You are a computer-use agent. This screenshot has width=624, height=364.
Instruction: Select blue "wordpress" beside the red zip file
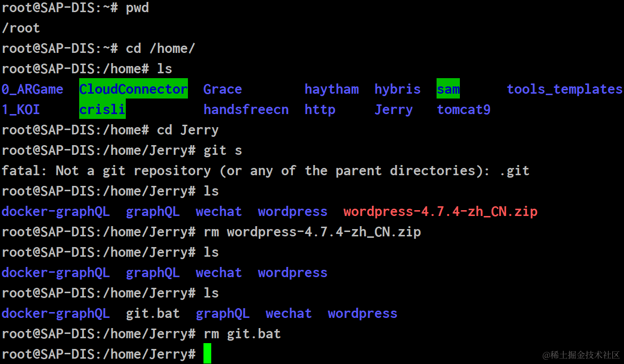point(292,212)
